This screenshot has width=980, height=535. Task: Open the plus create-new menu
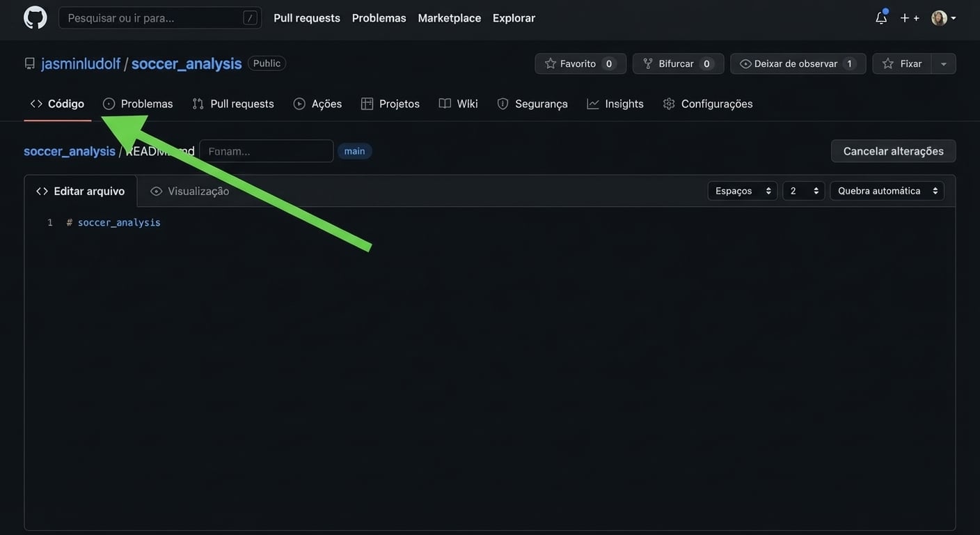point(909,17)
